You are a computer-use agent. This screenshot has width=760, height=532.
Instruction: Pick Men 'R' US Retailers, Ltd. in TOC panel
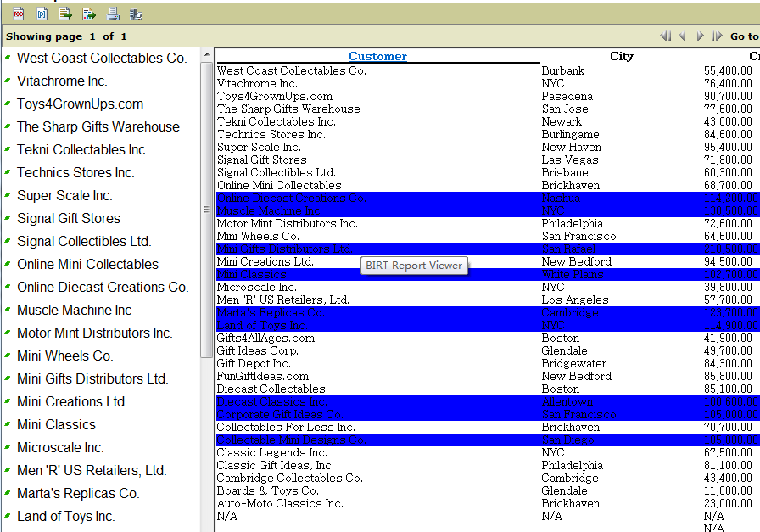[x=92, y=470]
